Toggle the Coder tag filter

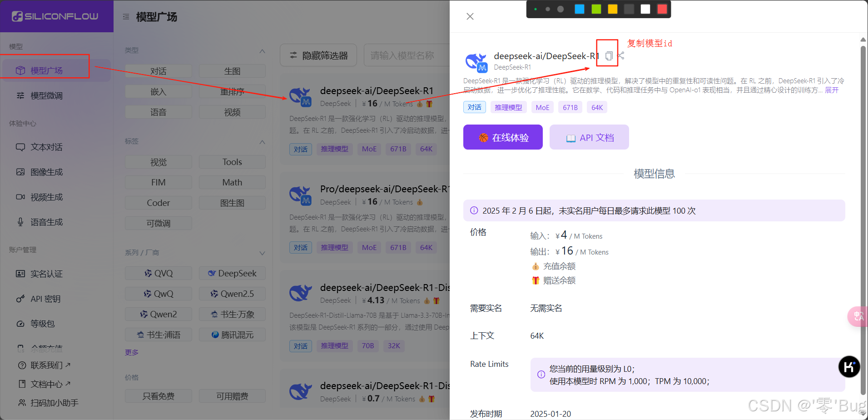point(158,203)
